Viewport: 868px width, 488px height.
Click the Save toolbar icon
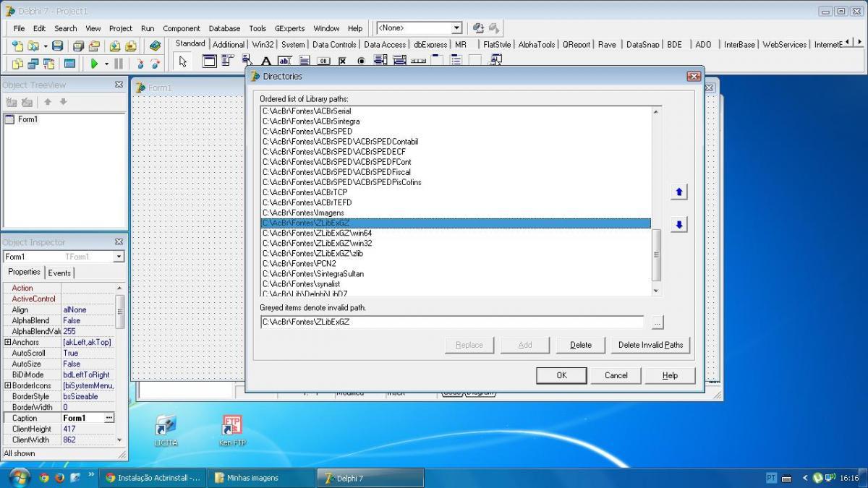57,46
